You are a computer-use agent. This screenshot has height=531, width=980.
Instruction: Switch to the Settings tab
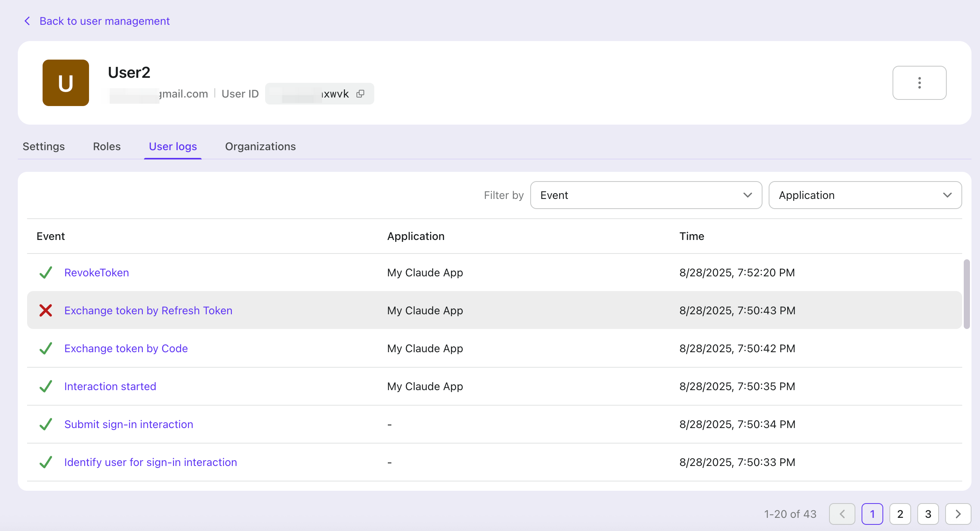(44, 146)
